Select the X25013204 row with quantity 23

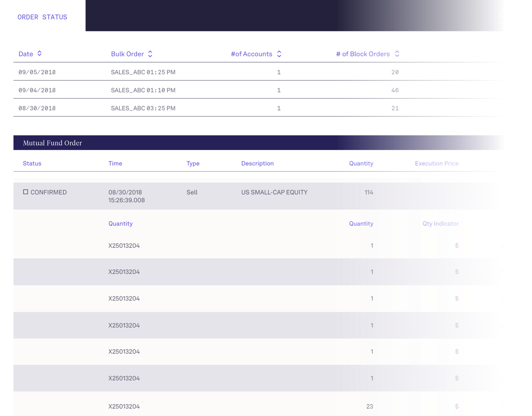tap(230, 406)
